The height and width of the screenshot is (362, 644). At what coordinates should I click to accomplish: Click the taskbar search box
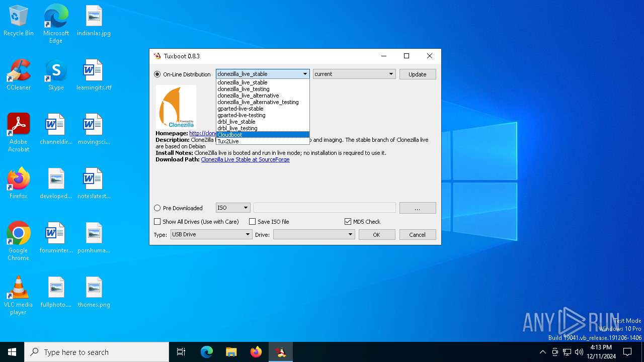[97, 352]
